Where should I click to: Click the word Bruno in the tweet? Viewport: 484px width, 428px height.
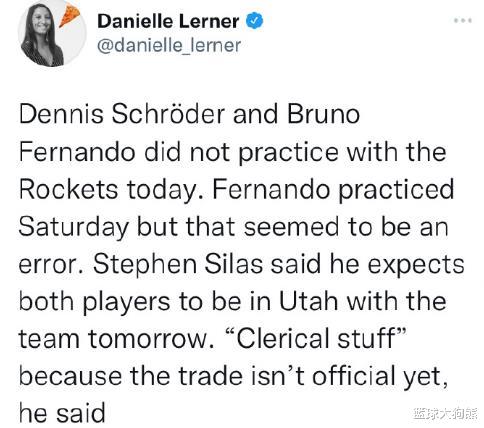coord(323,114)
